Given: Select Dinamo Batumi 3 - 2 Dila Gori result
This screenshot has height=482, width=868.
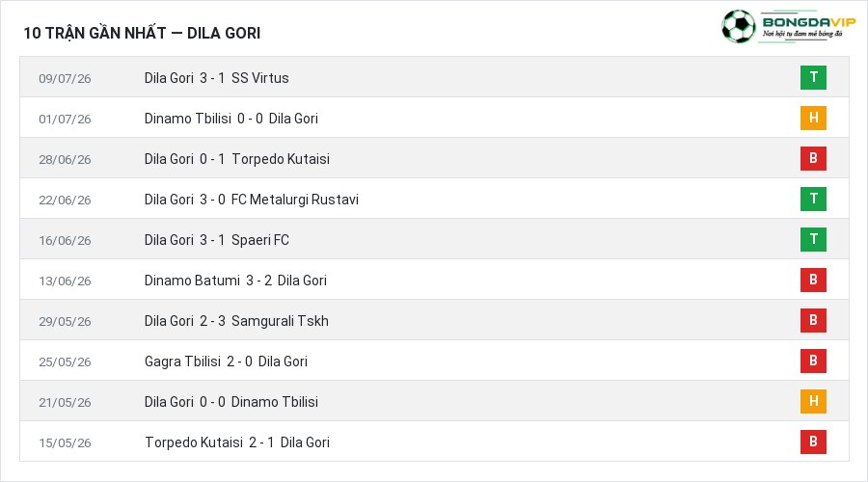Looking at the screenshot, I should click(x=236, y=281).
